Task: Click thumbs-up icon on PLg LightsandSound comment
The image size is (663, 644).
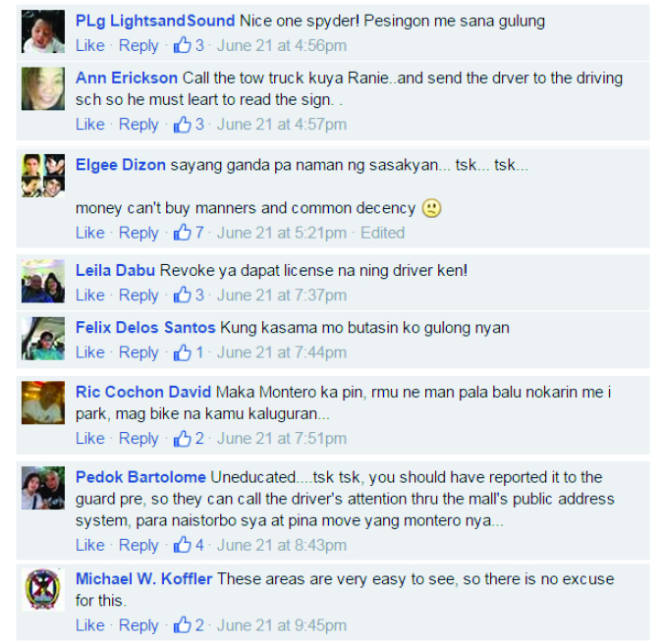Action: [x=183, y=45]
